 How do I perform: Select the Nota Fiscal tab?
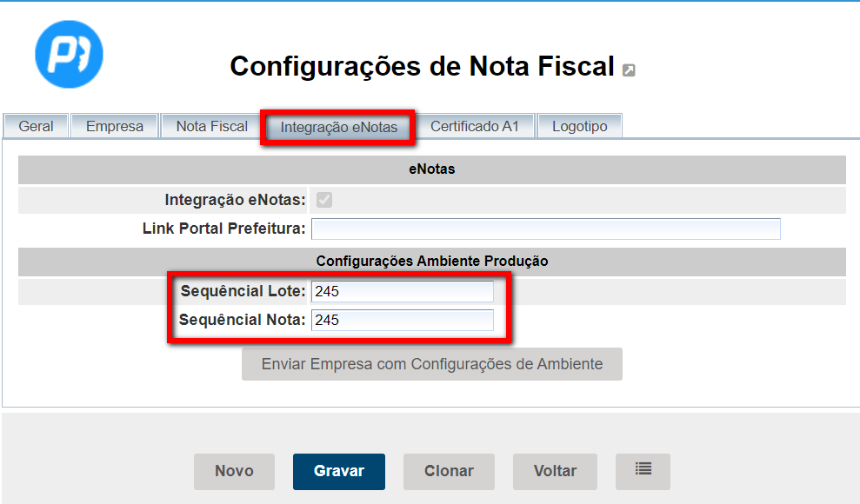pyautogui.click(x=211, y=126)
